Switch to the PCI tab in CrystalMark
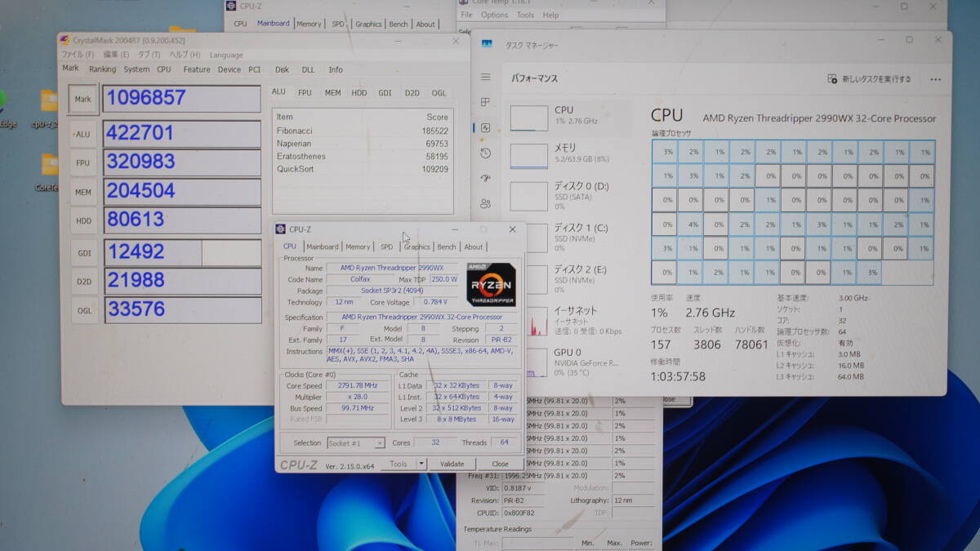 255,69
